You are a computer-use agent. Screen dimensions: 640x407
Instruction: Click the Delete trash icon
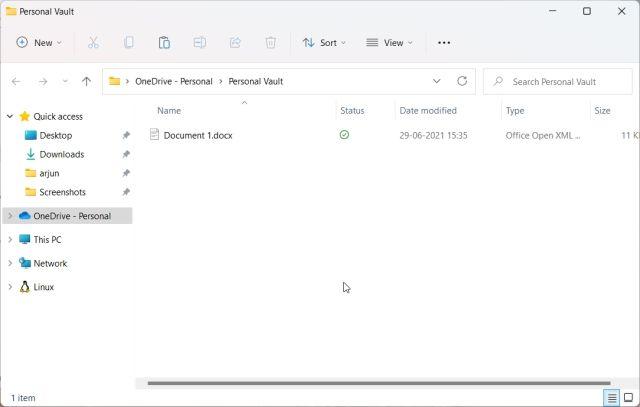pos(271,42)
